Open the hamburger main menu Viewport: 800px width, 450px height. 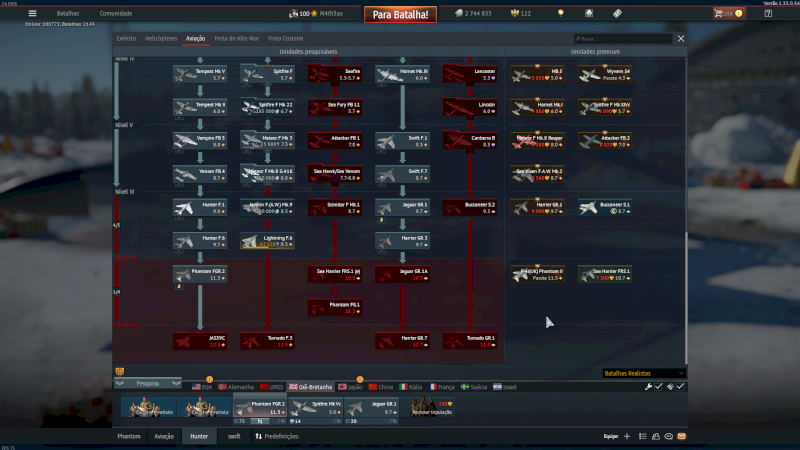[x=32, y=13]
